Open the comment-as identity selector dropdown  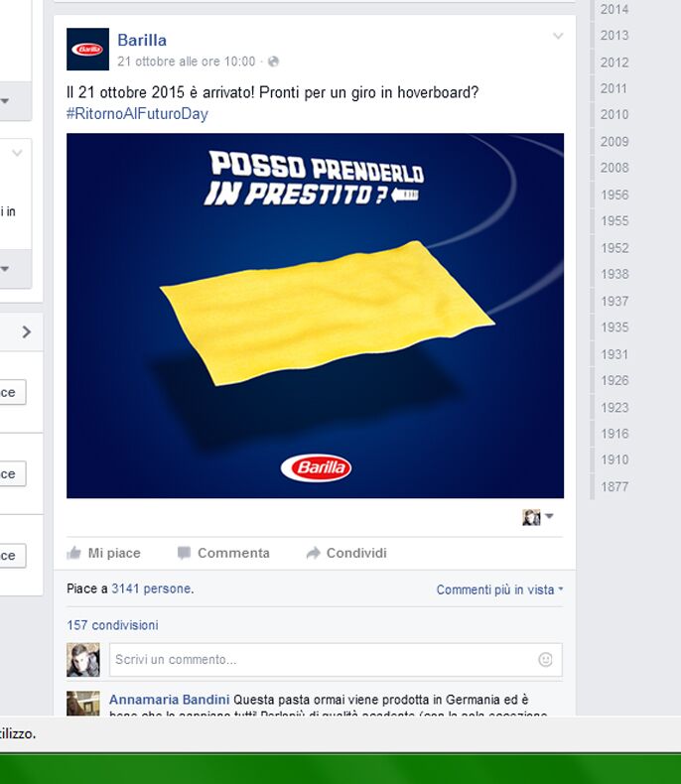pos(538,517)
